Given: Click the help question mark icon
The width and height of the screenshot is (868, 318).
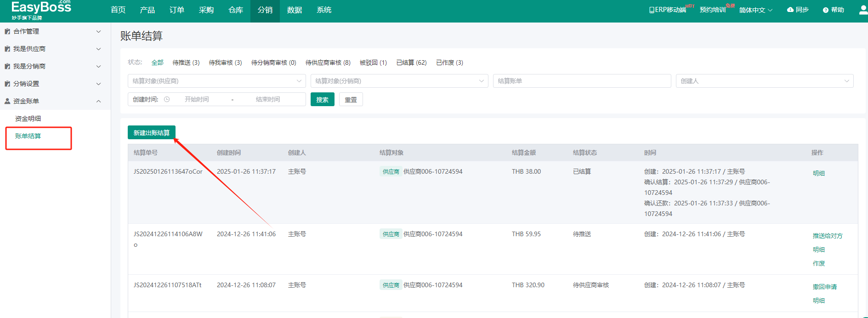Looking at the screenshot, I should [x=825, y=10].
